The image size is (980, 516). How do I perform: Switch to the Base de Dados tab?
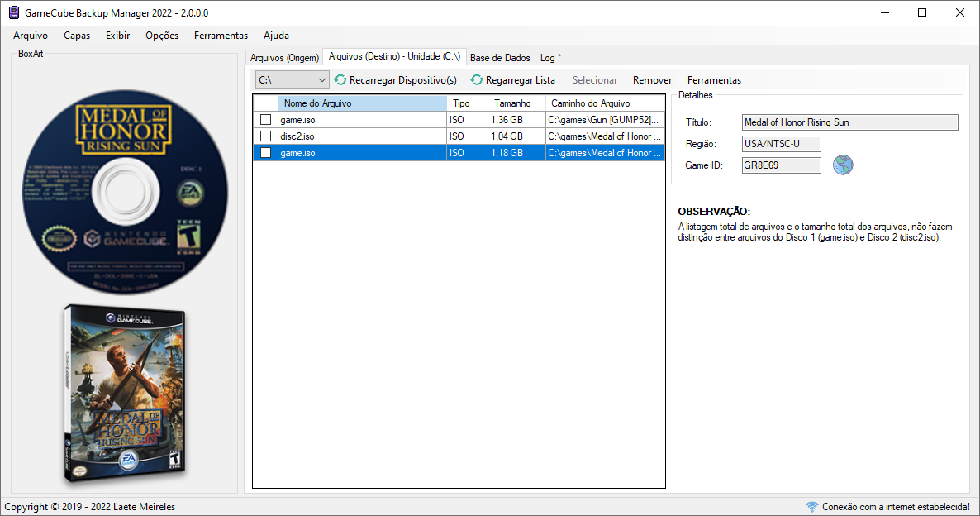pyautogui.click(x=500, y=57)
